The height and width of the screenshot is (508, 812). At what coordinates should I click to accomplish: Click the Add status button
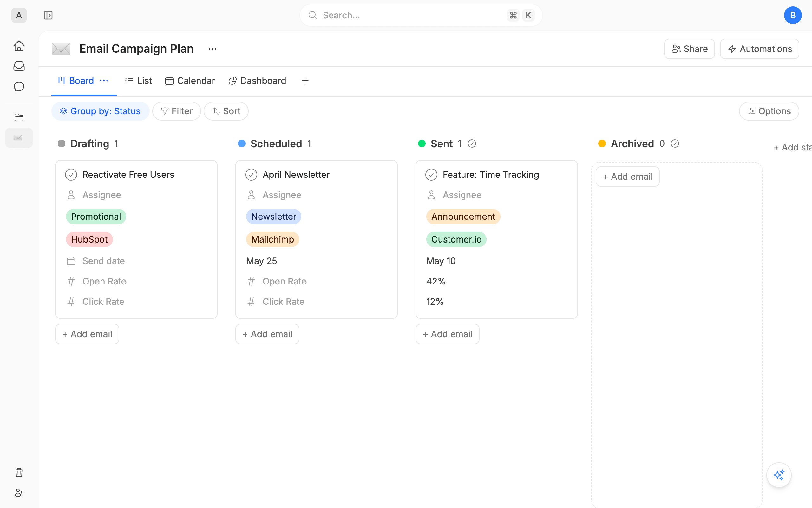793,148
